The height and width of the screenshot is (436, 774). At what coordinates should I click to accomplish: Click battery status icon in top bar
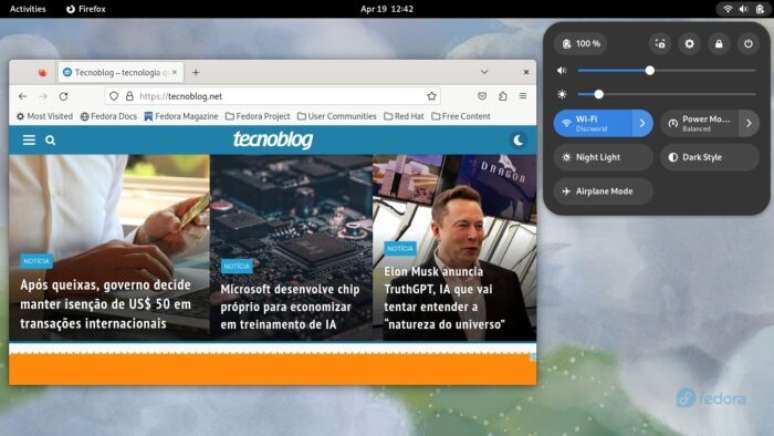point(760,9)
